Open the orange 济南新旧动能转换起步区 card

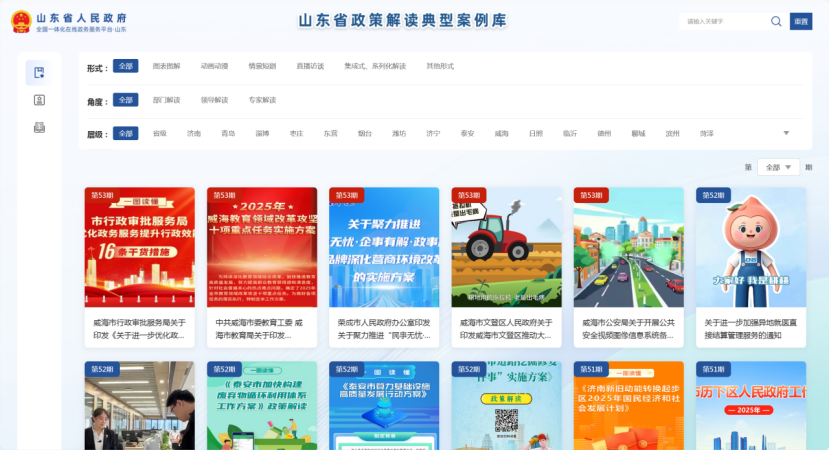[629, 406]
